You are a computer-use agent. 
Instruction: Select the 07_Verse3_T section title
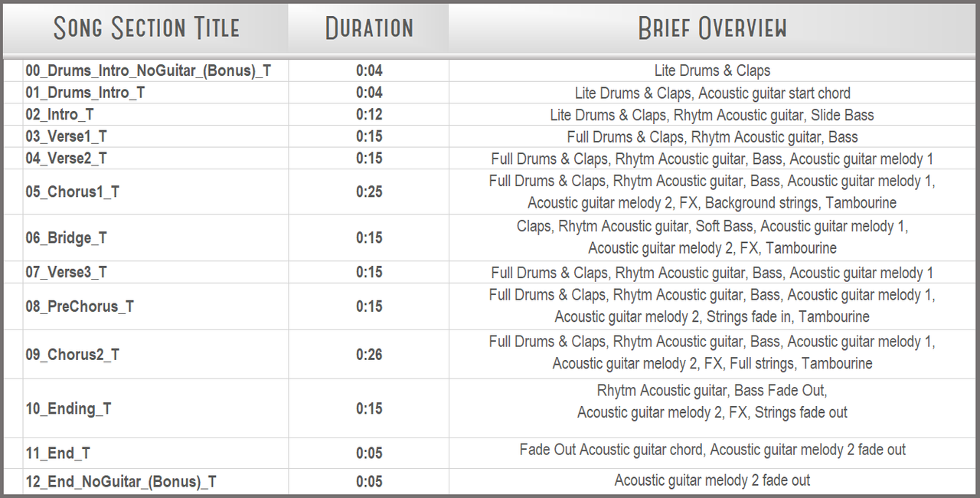[x=66, y=273]
